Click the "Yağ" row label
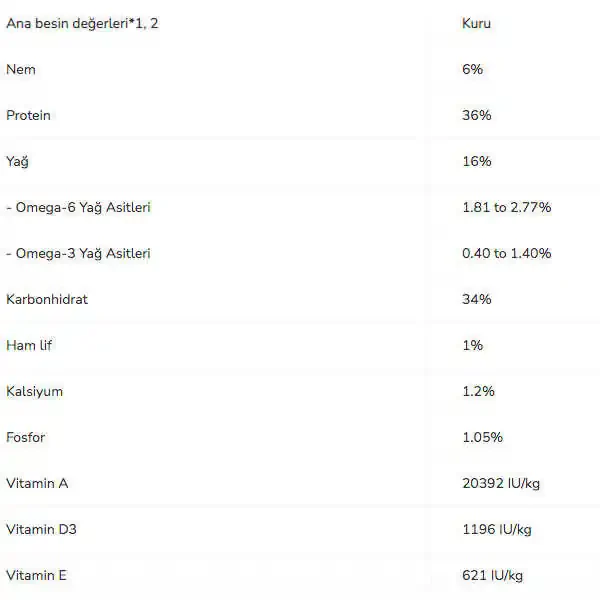The image size is (600, 600). tap(17, 161)
